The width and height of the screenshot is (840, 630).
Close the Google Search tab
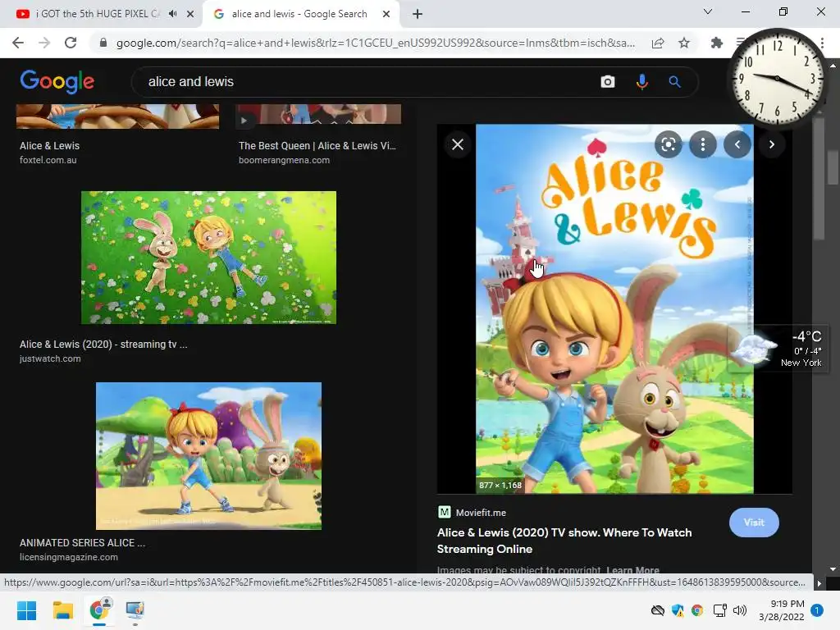tap(386, 14)
